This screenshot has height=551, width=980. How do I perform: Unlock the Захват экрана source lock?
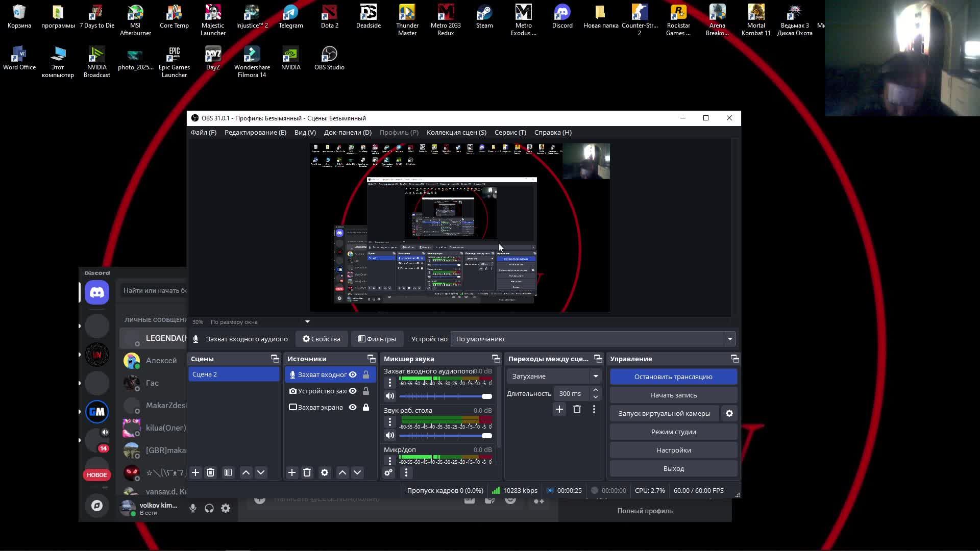pyautogui.click(x=366, y=407)
